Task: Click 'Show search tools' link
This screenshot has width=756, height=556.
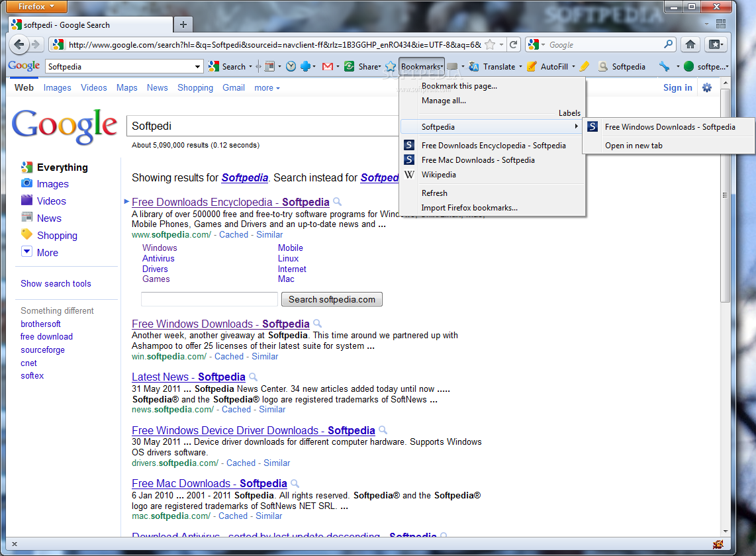Action: coord(56,283)
